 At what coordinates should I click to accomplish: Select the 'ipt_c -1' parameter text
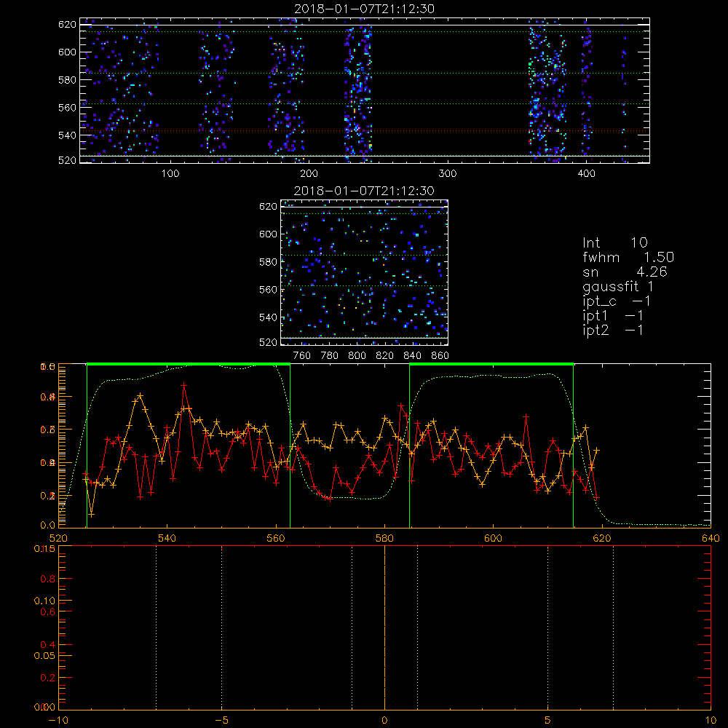(617, 302)
